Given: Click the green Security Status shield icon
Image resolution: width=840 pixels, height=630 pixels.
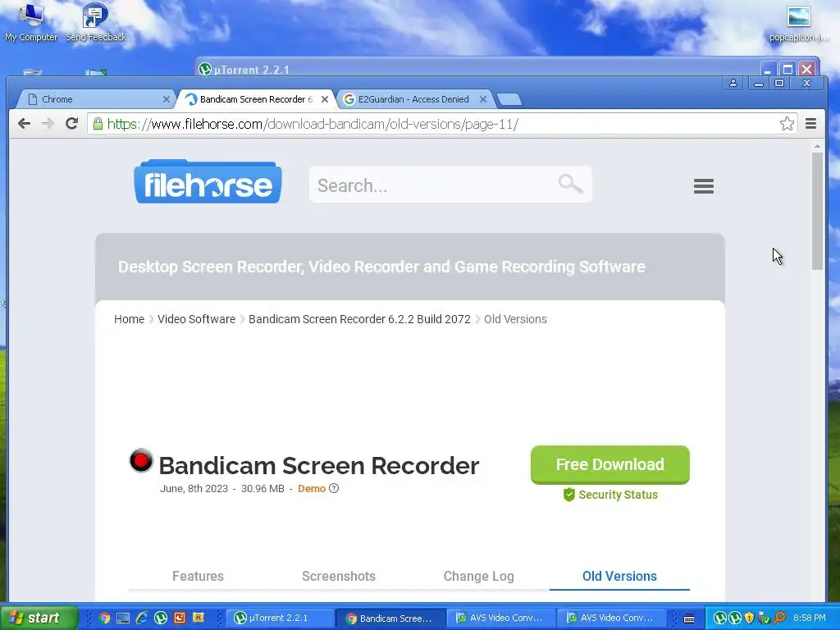Looking at the screenshot, I should (569, 495).
